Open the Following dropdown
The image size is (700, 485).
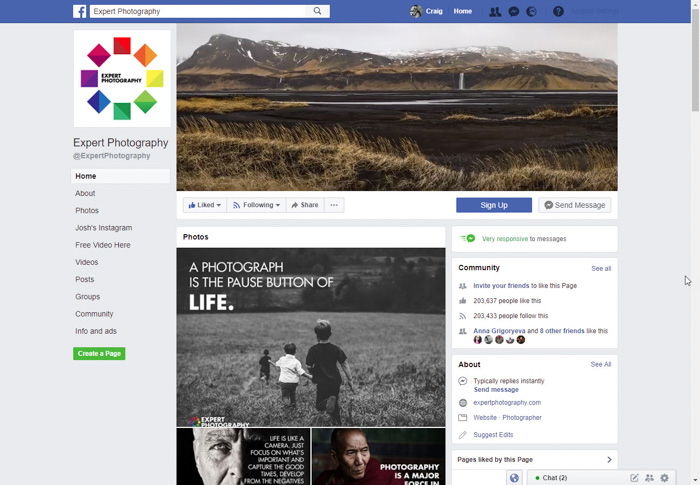[x=256, y=205]
